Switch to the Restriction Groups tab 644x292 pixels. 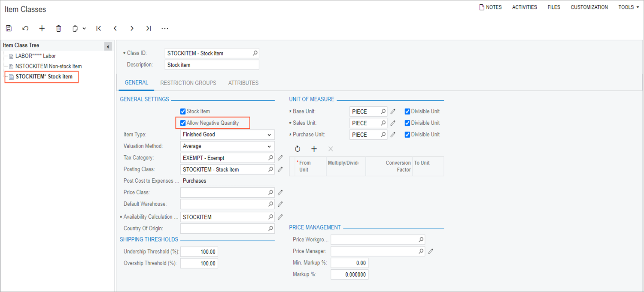coord(188,83)
